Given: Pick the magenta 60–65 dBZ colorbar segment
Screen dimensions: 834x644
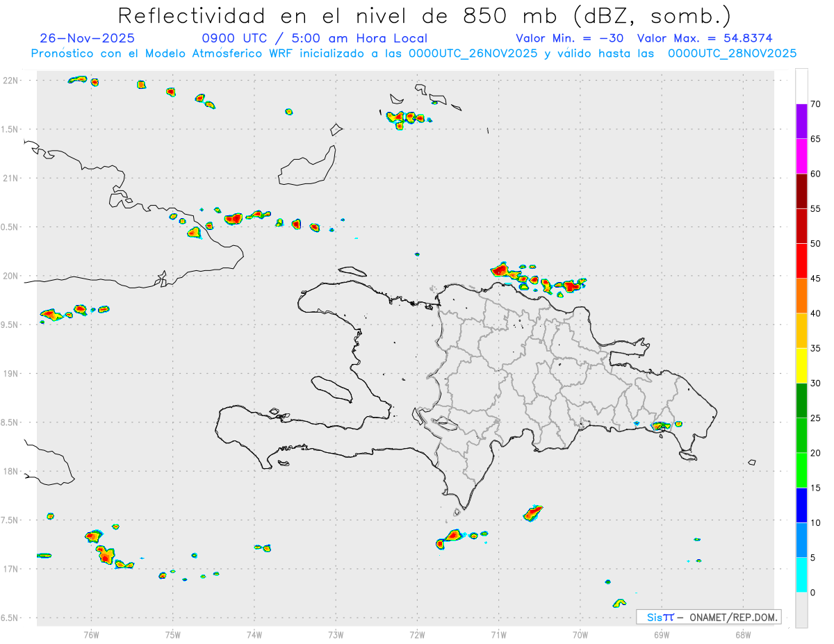Looking at the screenshot, I should pyautogui.click(x=801, y=156).
